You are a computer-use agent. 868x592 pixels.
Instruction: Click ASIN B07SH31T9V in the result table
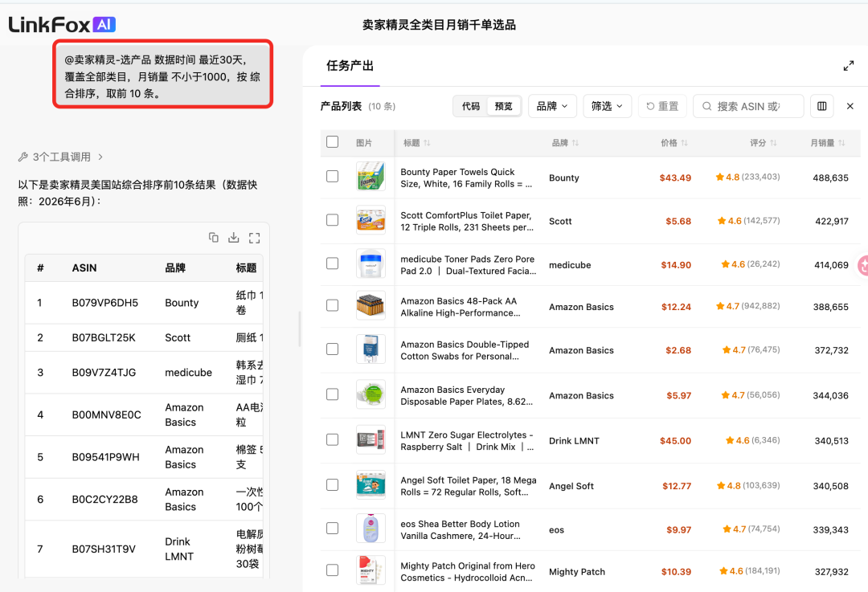[104, 549]
